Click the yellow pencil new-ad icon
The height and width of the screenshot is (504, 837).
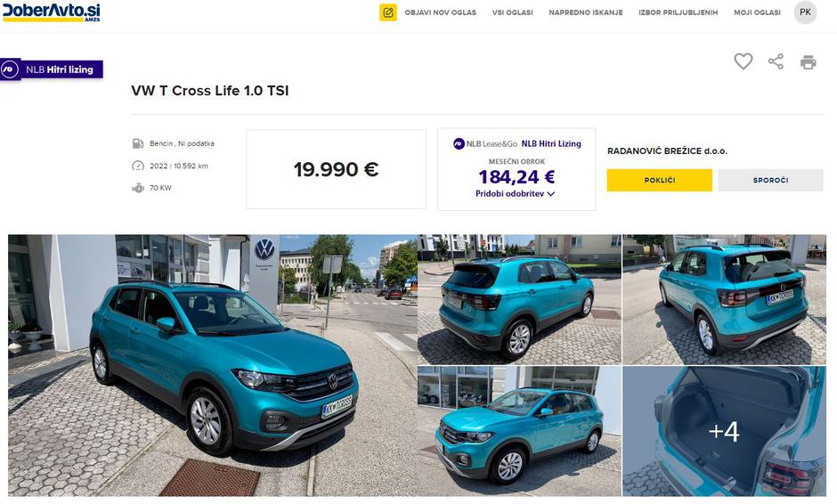coord(388,12)
